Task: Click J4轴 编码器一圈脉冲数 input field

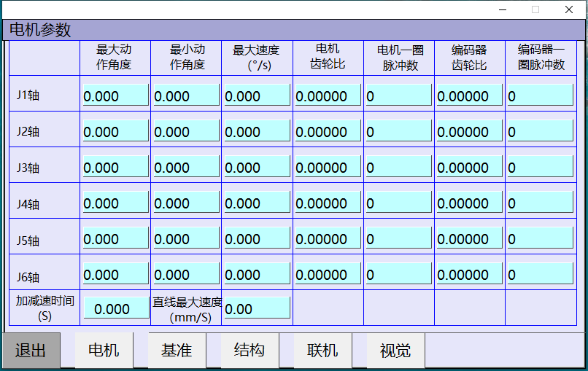Action: 540,203
